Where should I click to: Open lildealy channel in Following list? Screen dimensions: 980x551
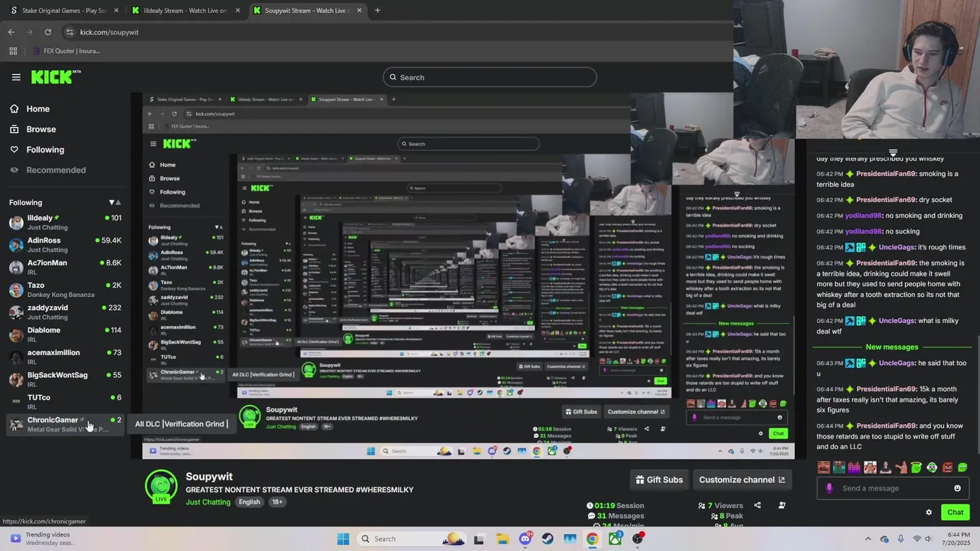[x=65, y=223]
